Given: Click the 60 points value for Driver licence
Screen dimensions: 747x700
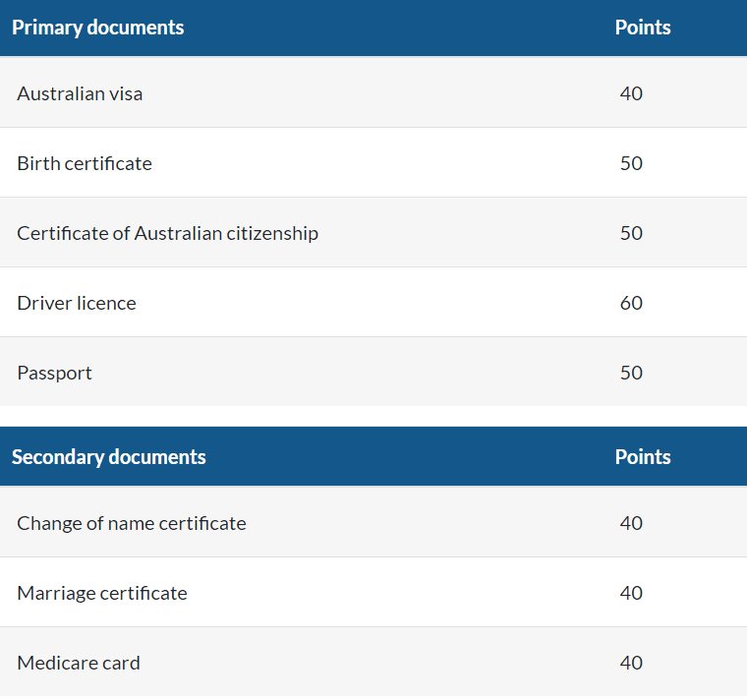Looking at the screenshot, I should [x=631, y=303].
